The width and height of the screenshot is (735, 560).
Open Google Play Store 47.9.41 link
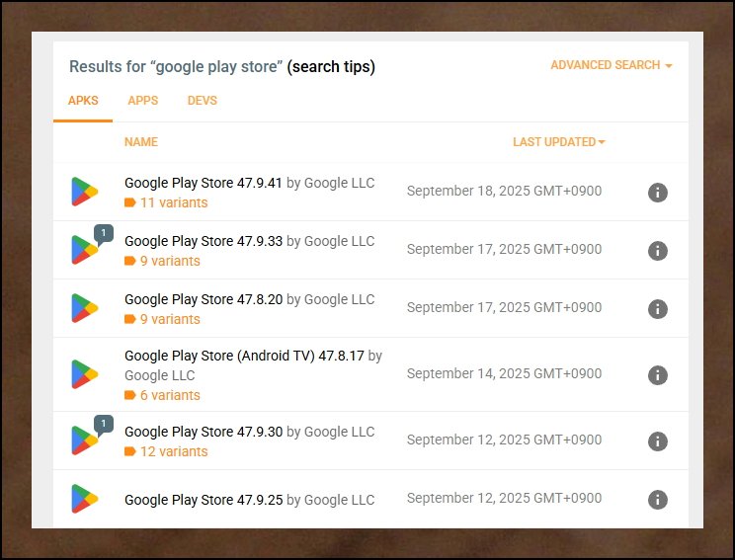pyautogui.click(x=203, y=183)
